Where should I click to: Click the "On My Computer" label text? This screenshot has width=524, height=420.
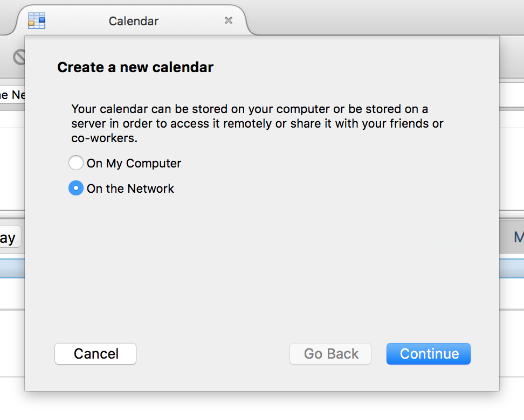click(134, 163)
